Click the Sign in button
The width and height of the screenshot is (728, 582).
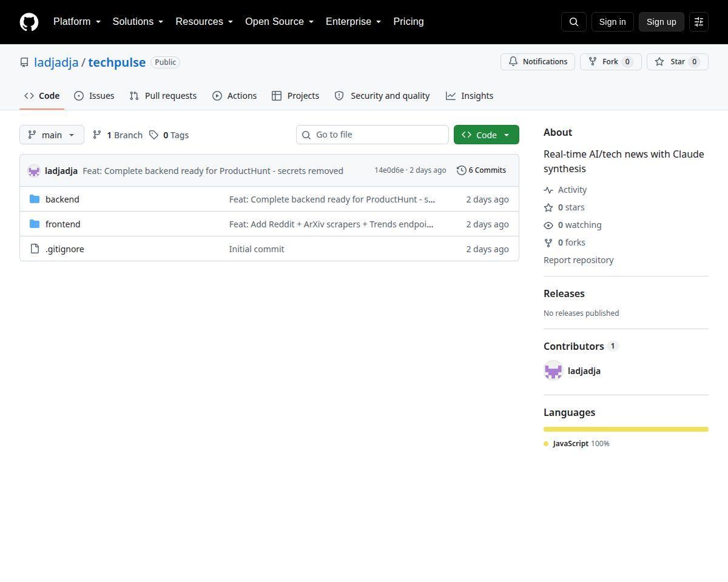[x=612, y=22]
